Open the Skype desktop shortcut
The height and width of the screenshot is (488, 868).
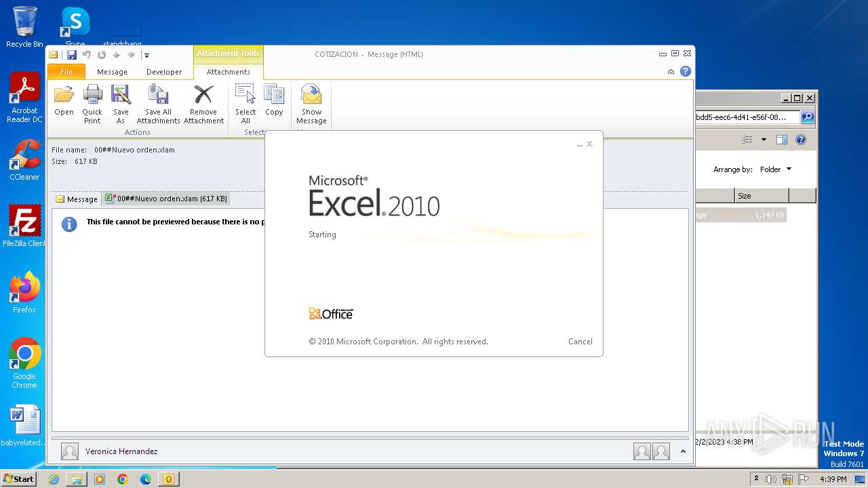(x=75, y=27)
